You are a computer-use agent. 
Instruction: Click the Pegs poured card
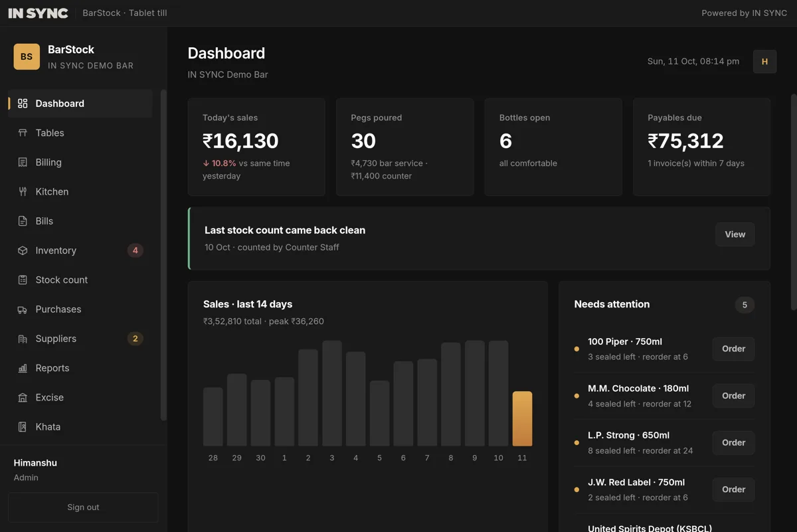coord(405,147)
